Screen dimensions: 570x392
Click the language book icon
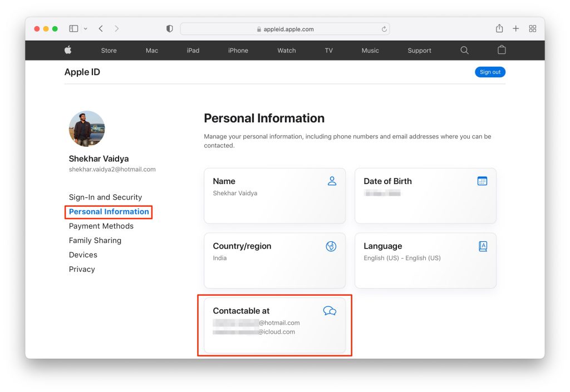coord(483,246)
